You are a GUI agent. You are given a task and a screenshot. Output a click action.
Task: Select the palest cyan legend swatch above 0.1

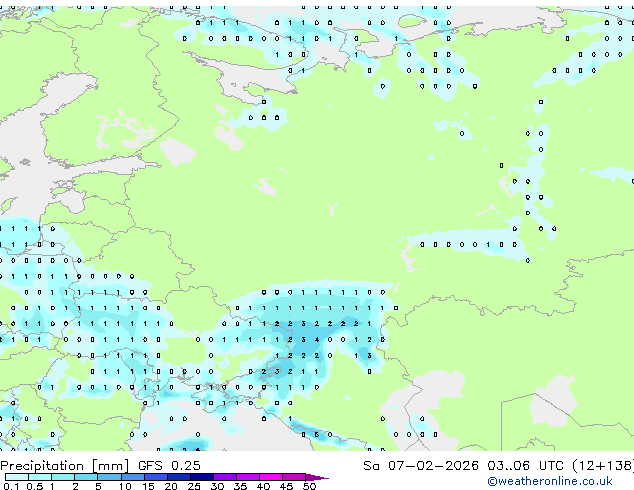(x=17, y=477)
